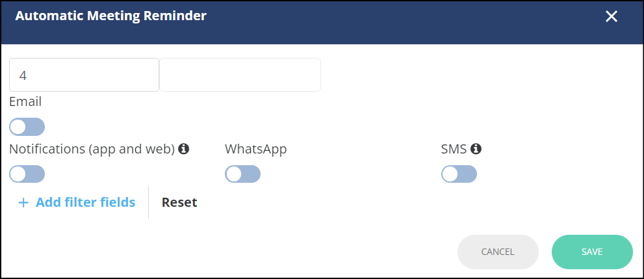Switch on the SMS toggle
Viewport: 644px width, 279px height.
point(459,174)
